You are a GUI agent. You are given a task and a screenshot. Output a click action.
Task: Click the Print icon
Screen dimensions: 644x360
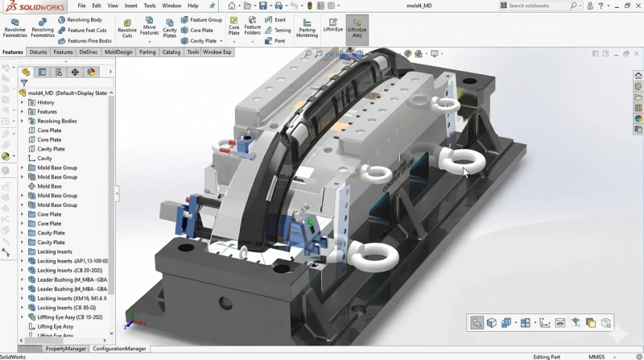pos(279,6)
